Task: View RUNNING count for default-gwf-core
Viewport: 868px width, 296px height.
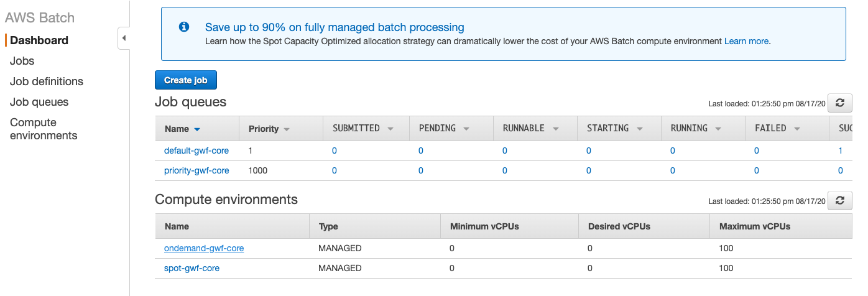Action: point(673,150)
